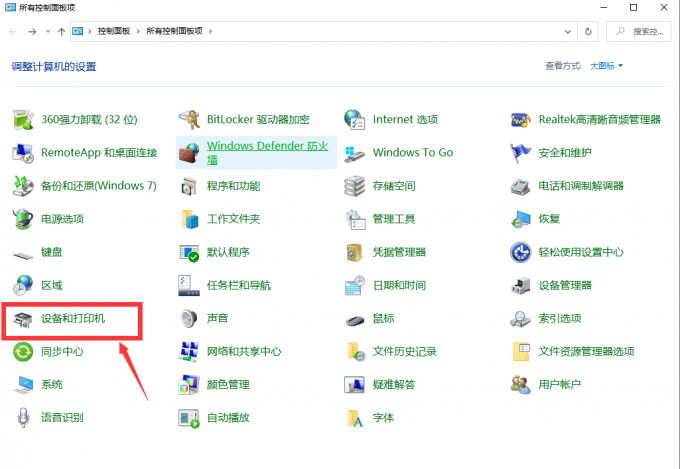Open the 程序和功能 text link
Screen dimensions: 680x469
pos(233,186)
